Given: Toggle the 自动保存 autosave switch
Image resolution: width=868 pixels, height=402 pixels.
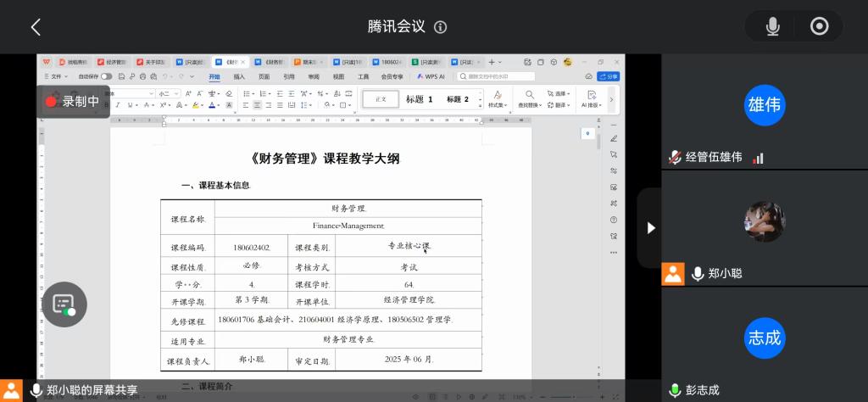Looking at the screenshot, I should [x=107, y=76].
